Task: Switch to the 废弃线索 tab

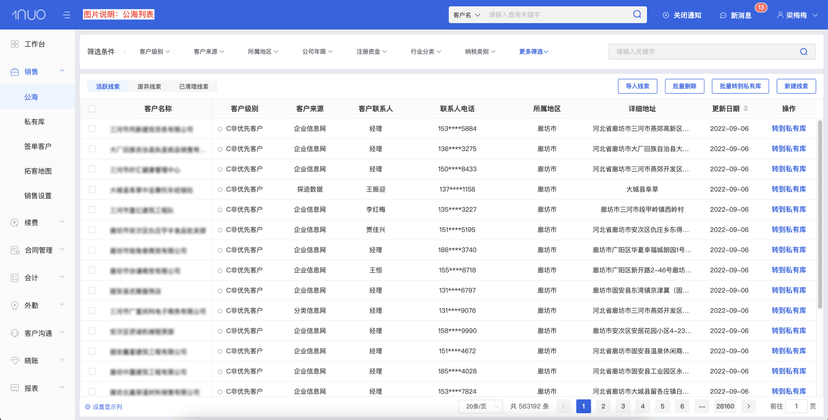Action: 149,86
